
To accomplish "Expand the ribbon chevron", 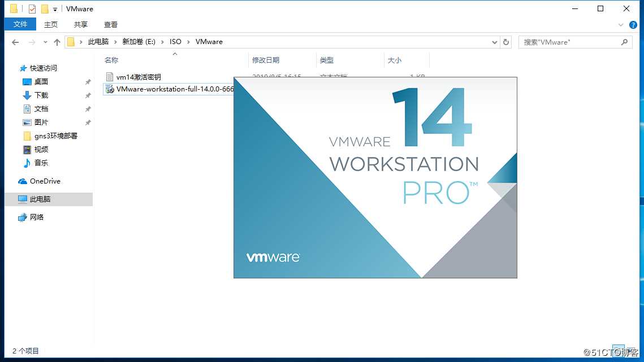I will pos(621,25).
